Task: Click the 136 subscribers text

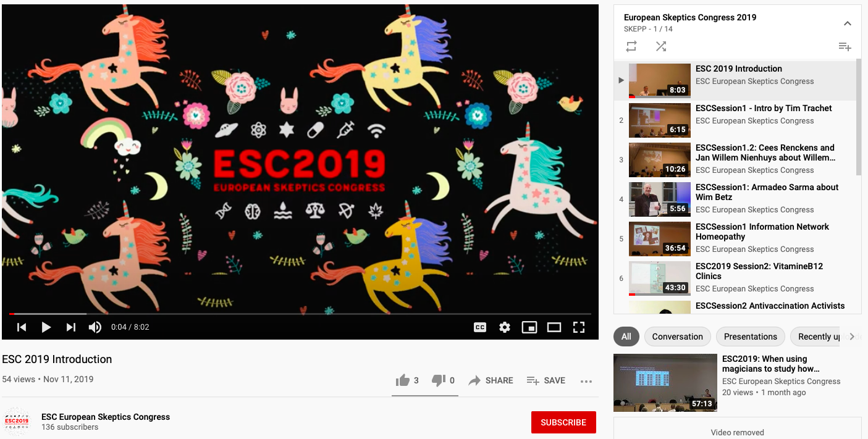Action: click(x=70, y=427)
